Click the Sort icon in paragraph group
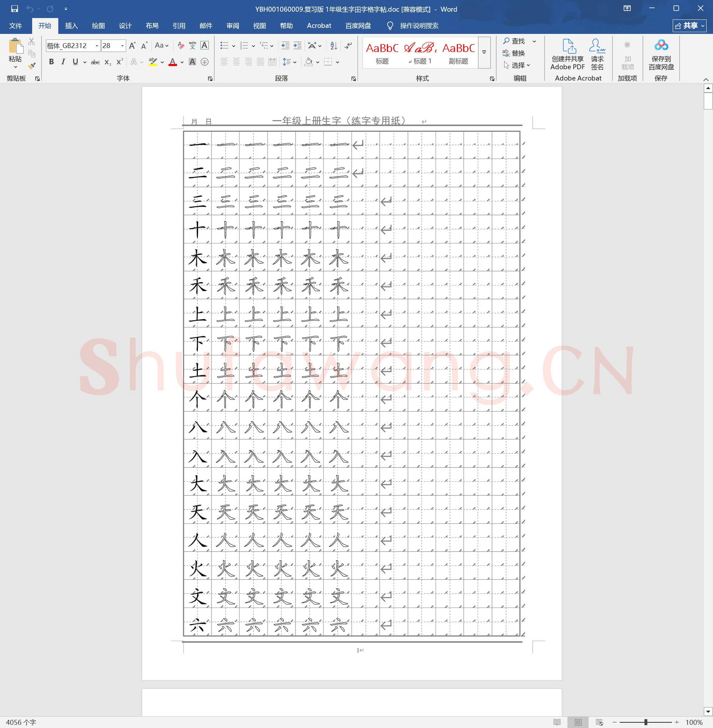 click(x=333, y=46)
